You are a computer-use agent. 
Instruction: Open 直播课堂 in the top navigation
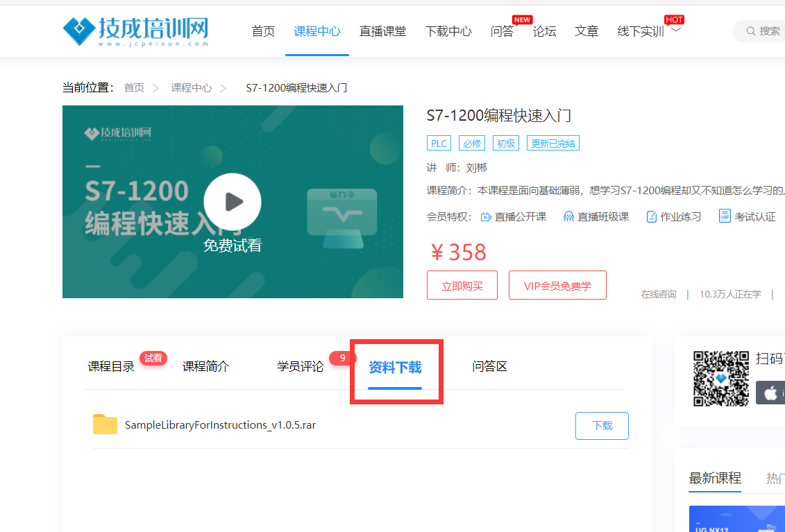tap(382, 31)
